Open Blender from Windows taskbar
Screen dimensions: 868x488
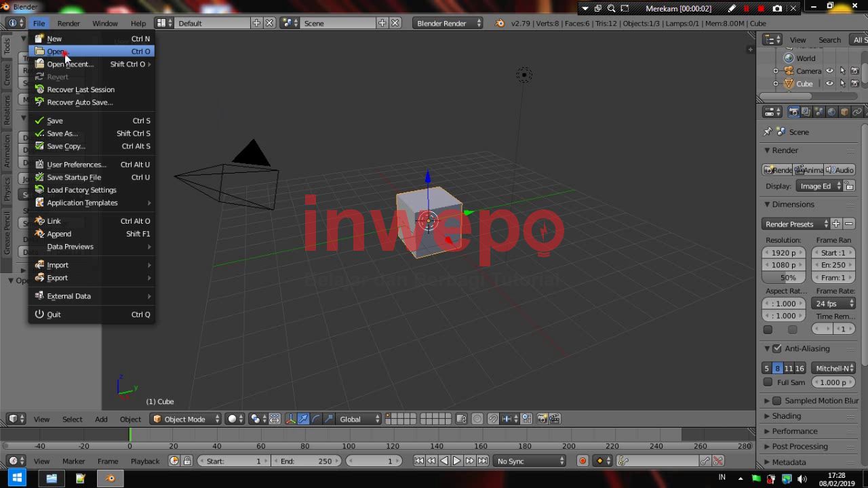109,479
